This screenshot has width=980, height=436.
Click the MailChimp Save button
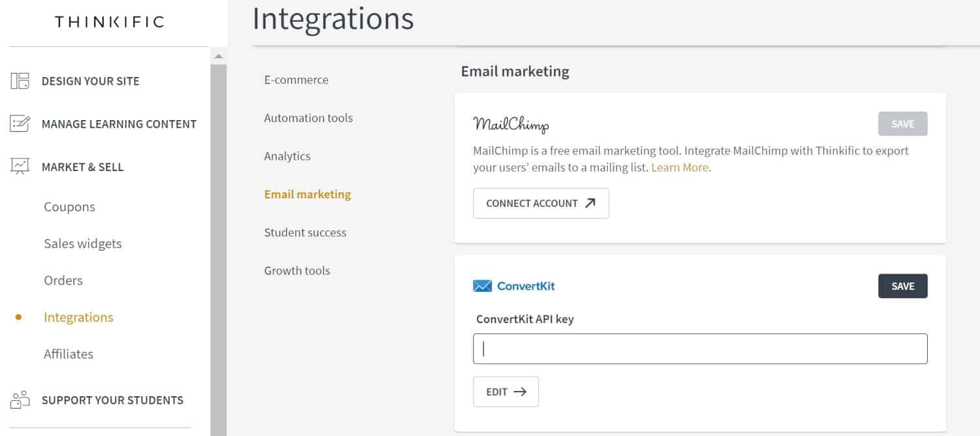pyautogui.click(x=903, y=124)
